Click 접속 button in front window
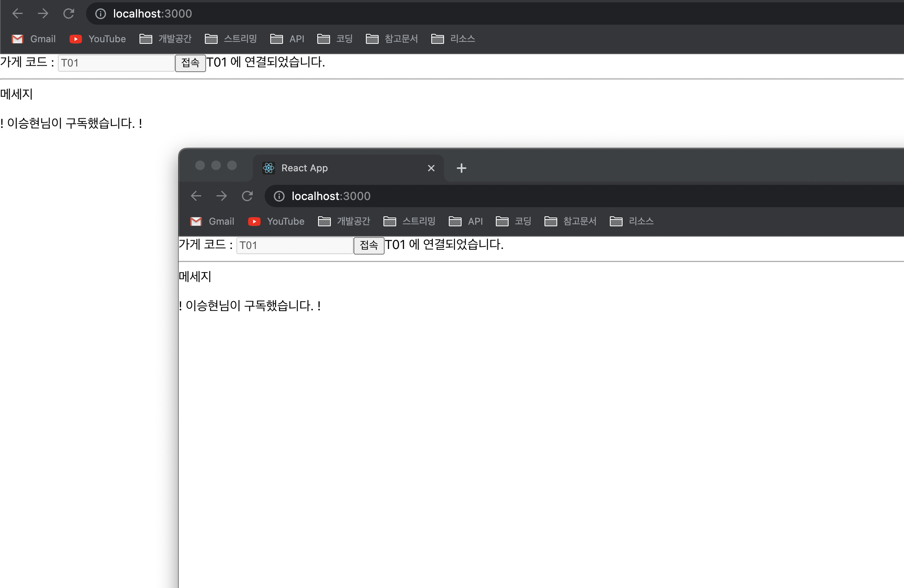 (369, 245)
